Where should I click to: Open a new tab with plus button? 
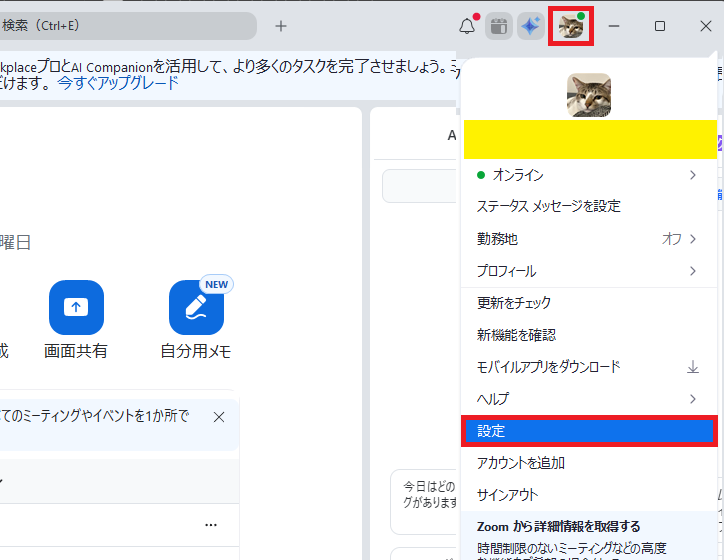tap(281, 26)
